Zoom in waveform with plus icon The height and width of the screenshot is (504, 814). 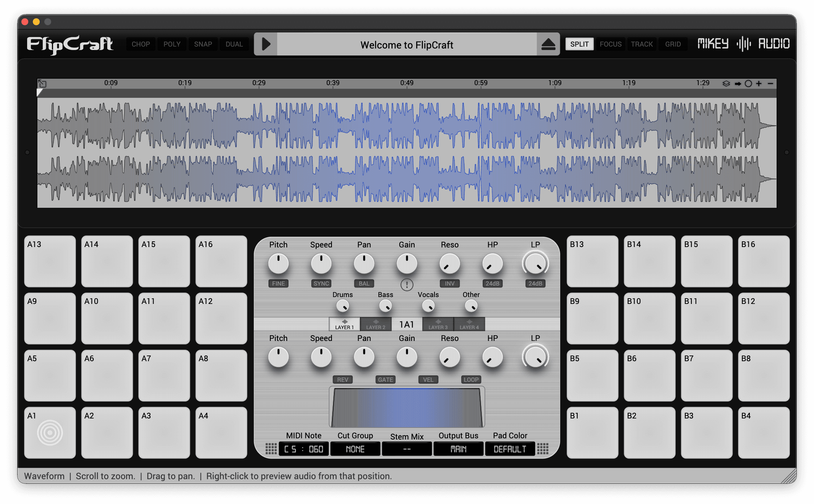tap(759, 84)
